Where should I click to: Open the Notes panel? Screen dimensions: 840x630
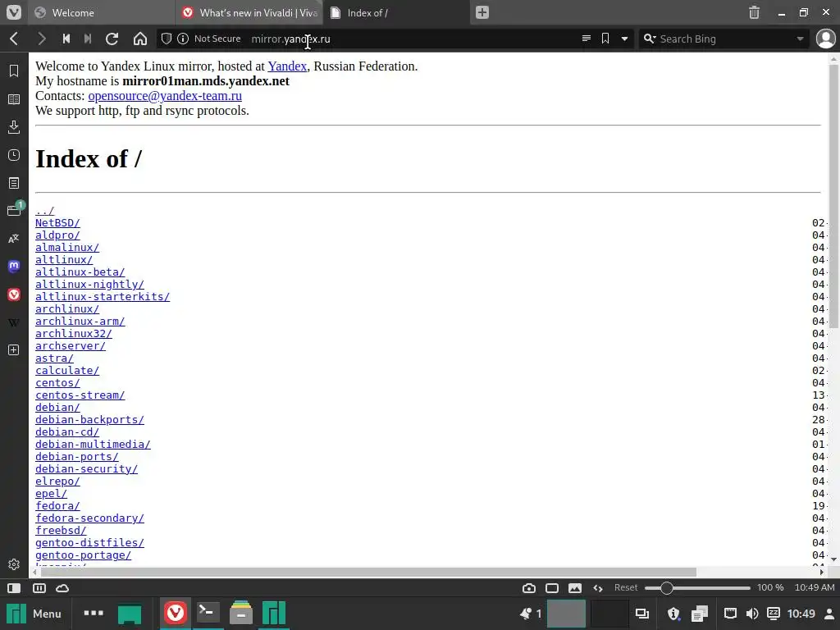[14, 183]
